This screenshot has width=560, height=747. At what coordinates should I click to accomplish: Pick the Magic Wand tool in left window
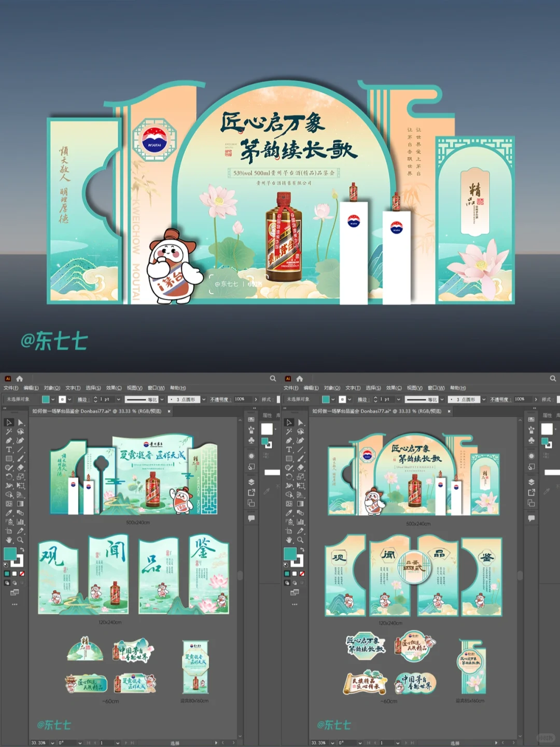click(x=9, y=432)
